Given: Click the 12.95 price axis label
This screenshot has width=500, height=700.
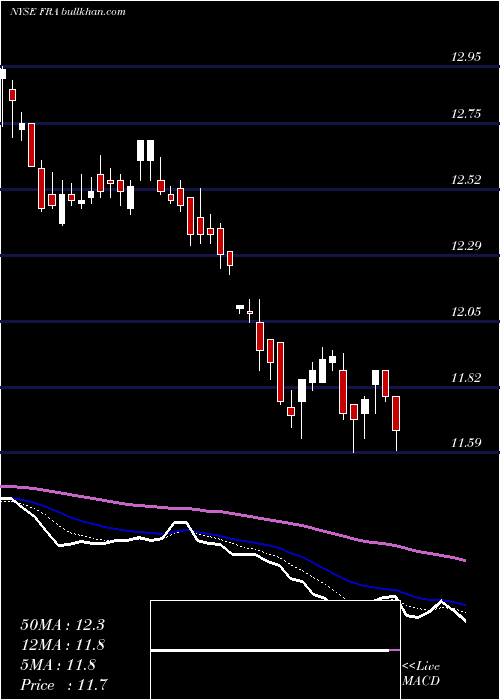Looking at the screenshot, I should tap(466, 57).
